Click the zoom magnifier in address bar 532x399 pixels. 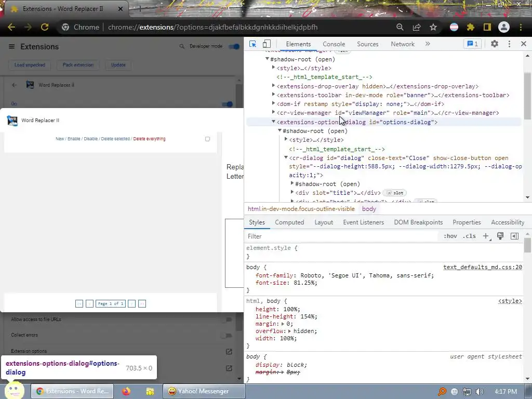click(x=400, y=27)
